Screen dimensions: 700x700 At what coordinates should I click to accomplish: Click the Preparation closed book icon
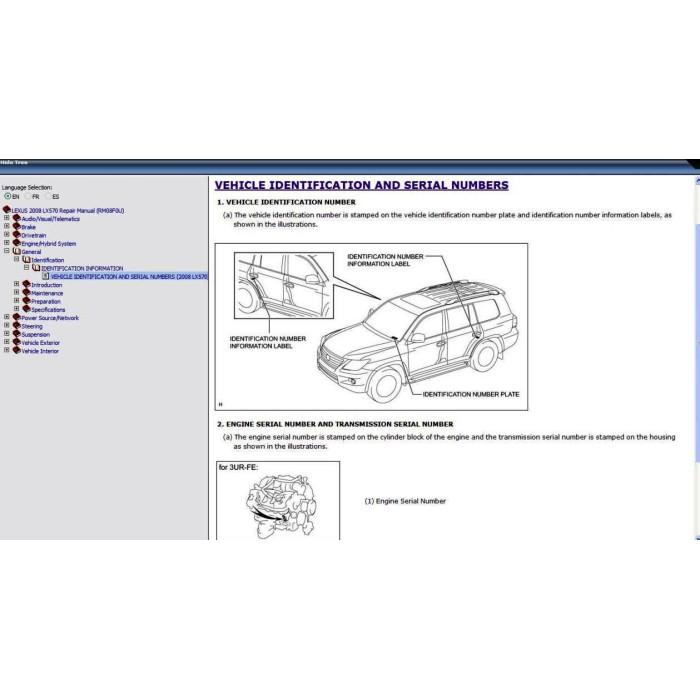click(26, 301)
